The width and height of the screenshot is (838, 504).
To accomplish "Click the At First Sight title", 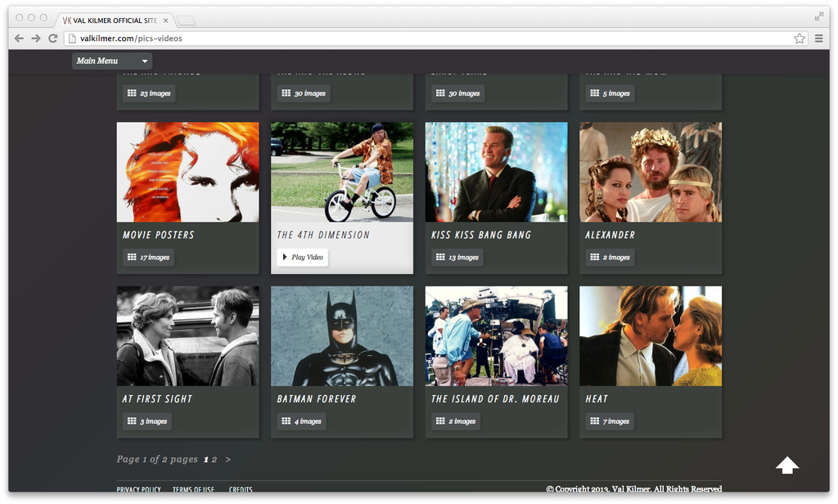I will coord(157,399).
